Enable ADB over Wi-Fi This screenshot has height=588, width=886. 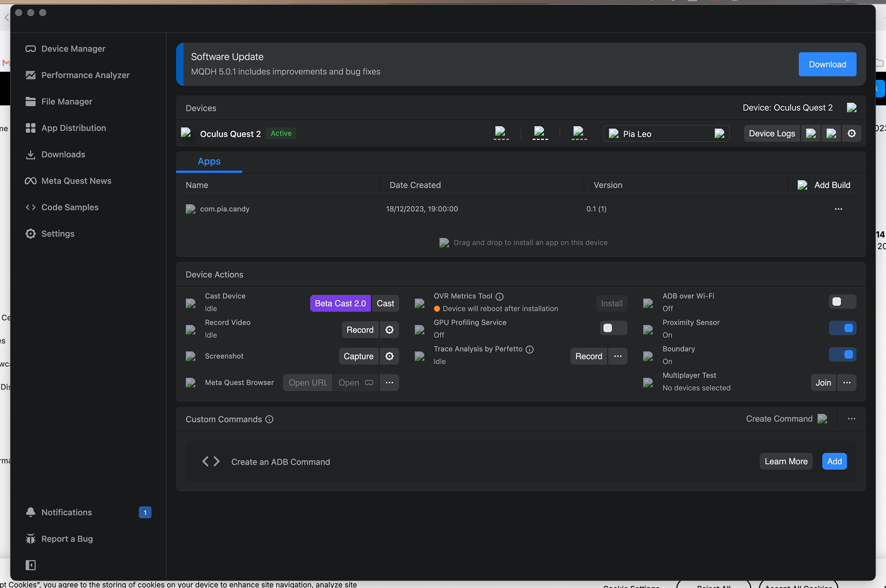842,302
